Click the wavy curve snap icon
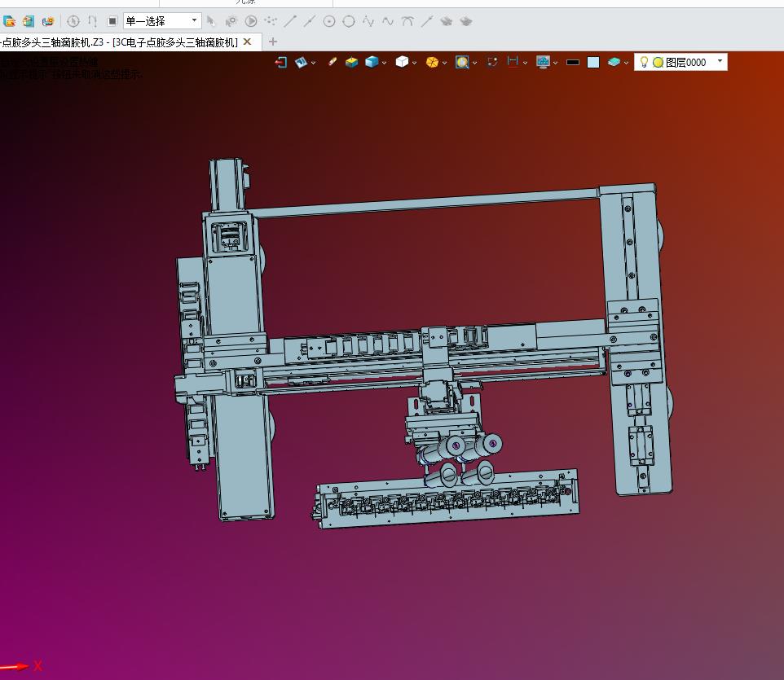Viewport: 784px width, 680px height. [388, 21]
